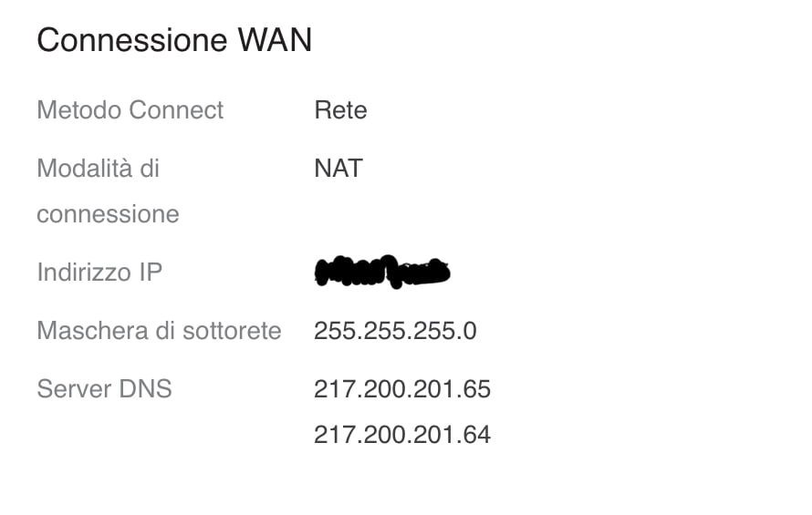This screenshot has height=515, width=812.
Task: Select the Server DNS label
Action: 104,389
